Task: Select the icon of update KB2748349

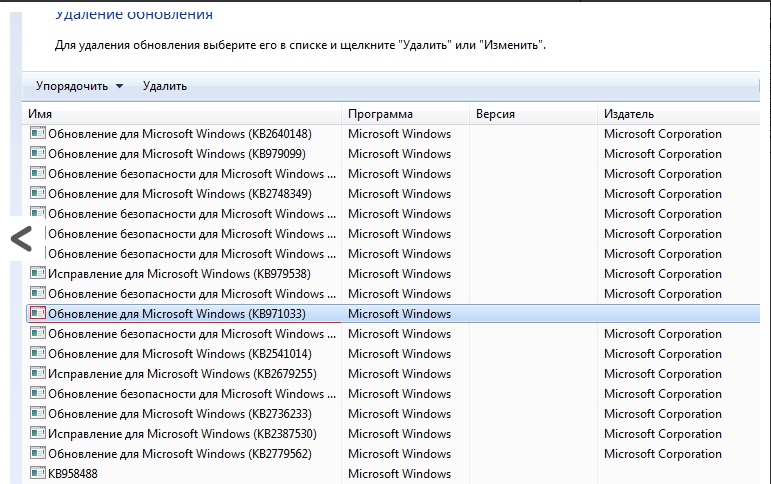Action: pos(38,194)
